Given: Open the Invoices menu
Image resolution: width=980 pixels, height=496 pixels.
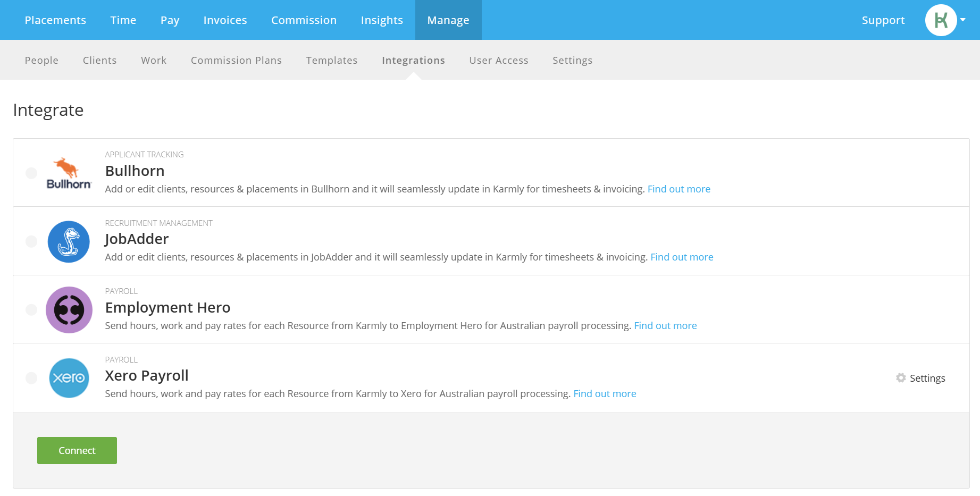Looking at the screenshot, I should (x=225, y=20).
